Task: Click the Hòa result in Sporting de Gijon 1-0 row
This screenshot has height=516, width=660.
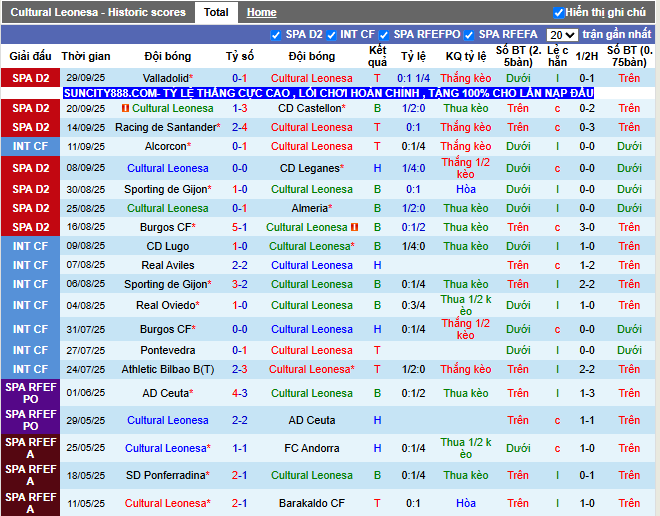Action: pos(466,189)
